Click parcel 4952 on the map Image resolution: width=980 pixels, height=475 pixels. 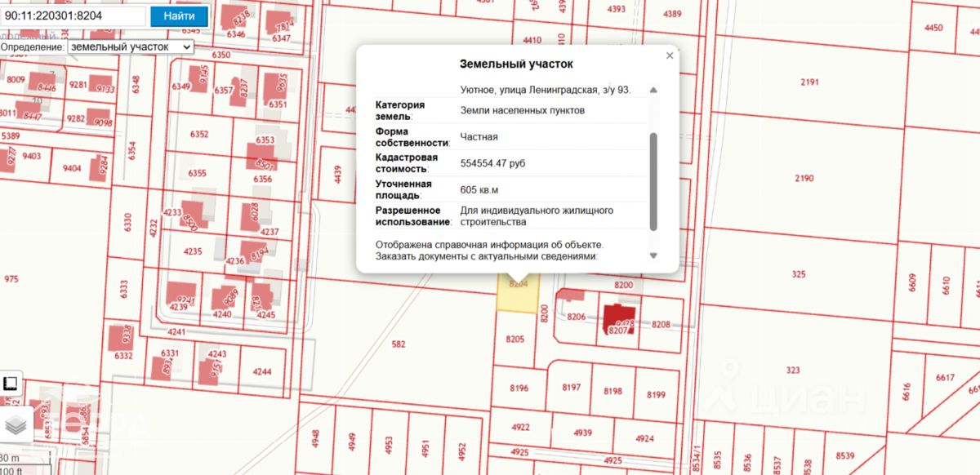461,451
